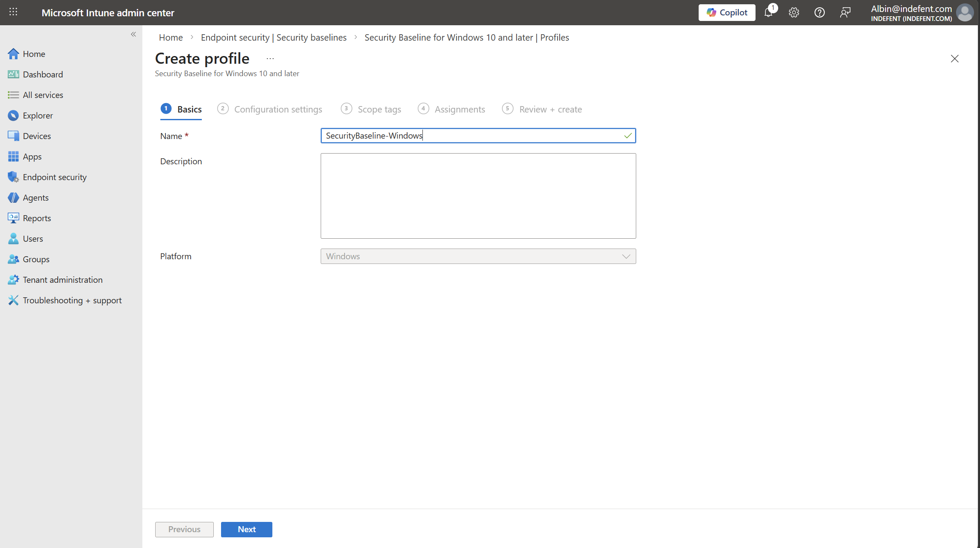Click Endpoint security | Security baselines breadcrumb

click(x=274, y=38)
